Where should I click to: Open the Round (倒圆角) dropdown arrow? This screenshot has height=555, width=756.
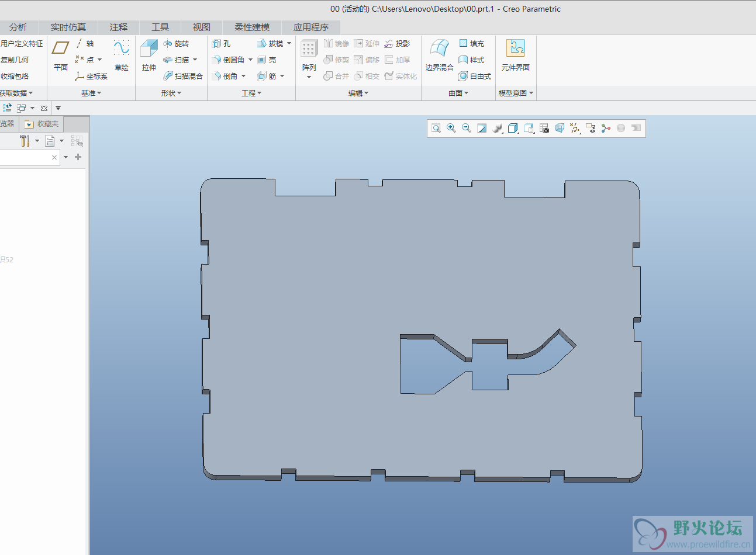(x=251, y=60)
